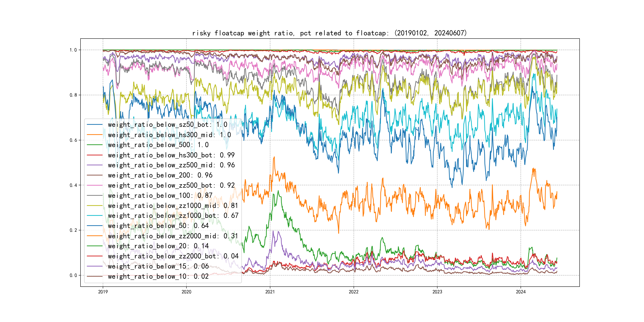Image resolution: width=644 pixels, height=322 pixels.
Task: Click the orange swatch for zz2000_mid
Action: click(95, 236)
